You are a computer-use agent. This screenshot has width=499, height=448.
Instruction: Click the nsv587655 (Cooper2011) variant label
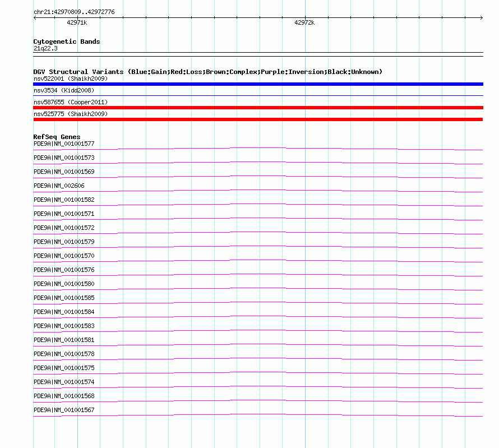pos(71,102)
